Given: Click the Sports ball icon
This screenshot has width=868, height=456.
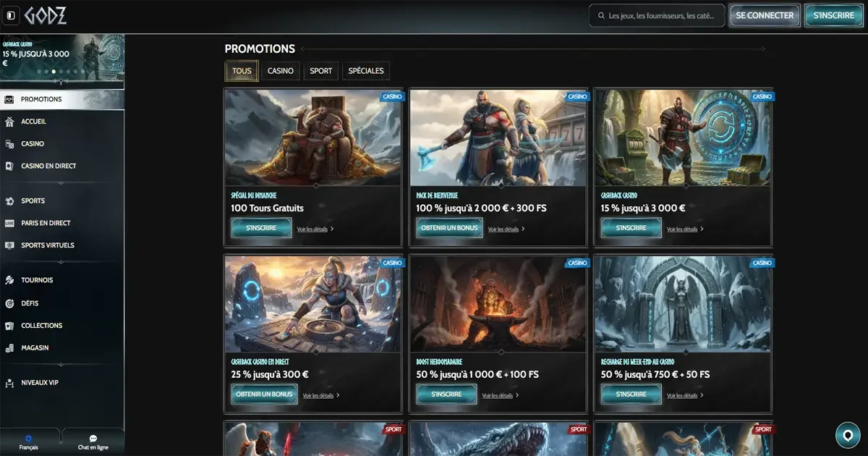Looking at the screenshot, I should point(9,200).
